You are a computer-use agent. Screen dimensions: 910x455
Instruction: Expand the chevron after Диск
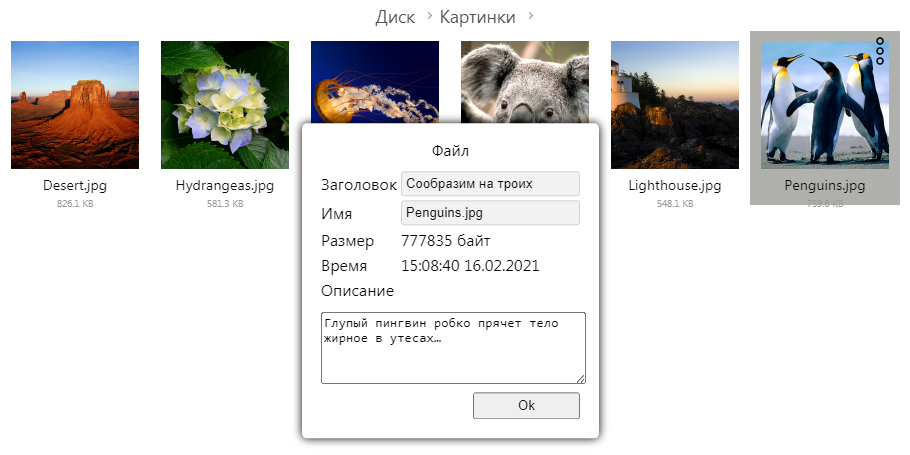(429, 16)
